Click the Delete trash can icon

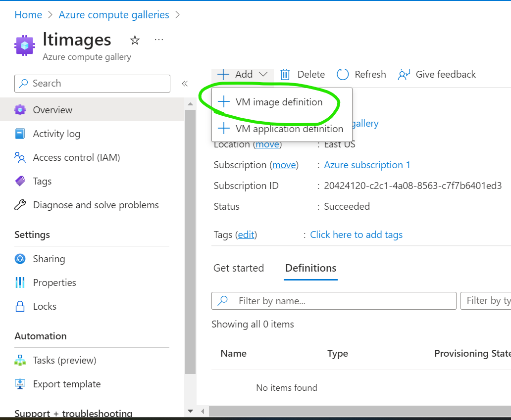285,75
